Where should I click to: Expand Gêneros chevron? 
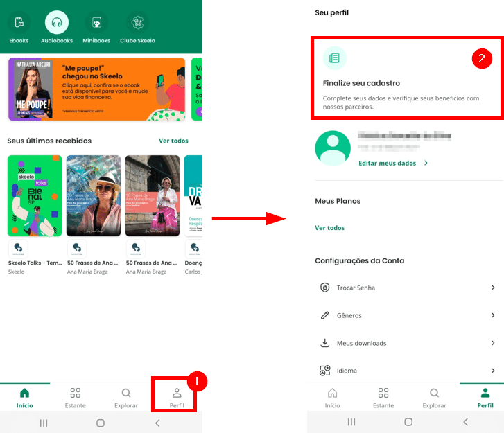pyautogui.click(x=493, y=315)
